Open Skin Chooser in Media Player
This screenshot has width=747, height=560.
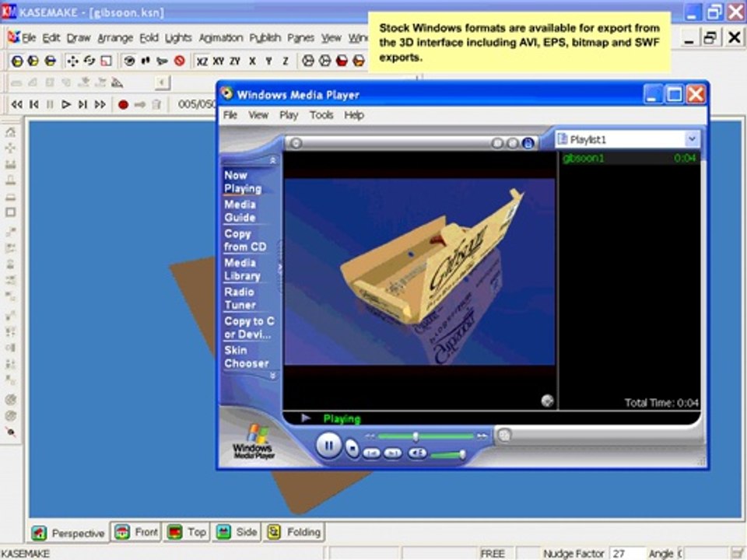coord(247,357)
